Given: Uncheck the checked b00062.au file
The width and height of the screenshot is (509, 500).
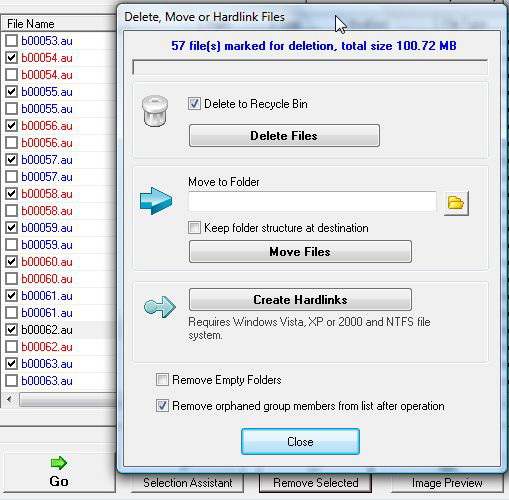Looking at the screenshot, I should 11,330.
